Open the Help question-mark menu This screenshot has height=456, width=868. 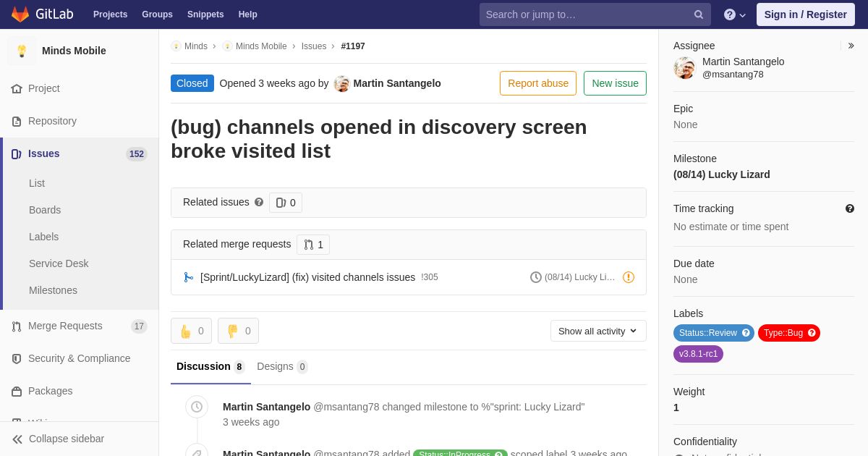coord(735,14)
